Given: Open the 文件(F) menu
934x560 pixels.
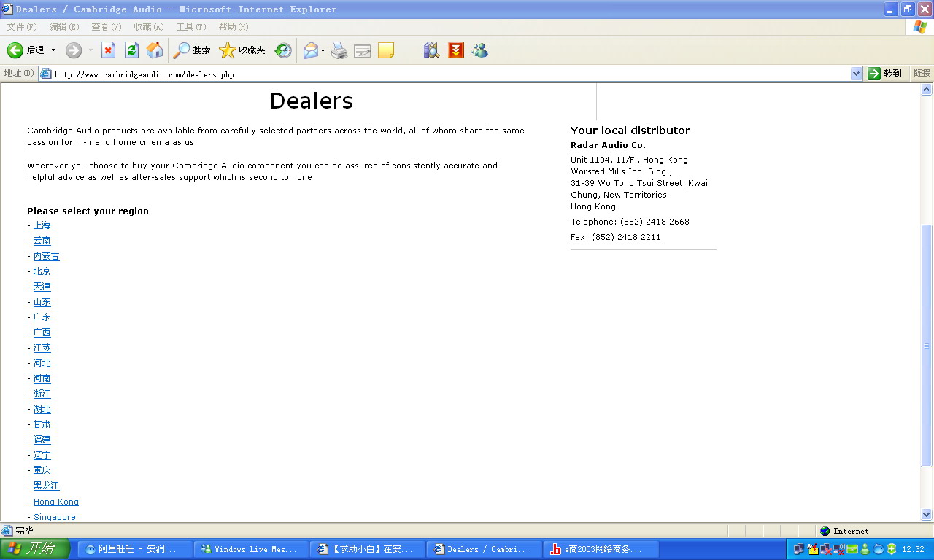Looking at the screenshot, I should pos(22,27).
